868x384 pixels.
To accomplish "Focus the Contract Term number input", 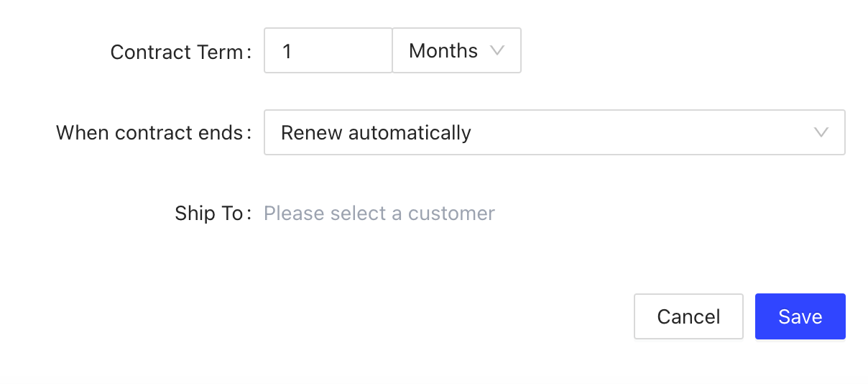I will pos(328,51).
